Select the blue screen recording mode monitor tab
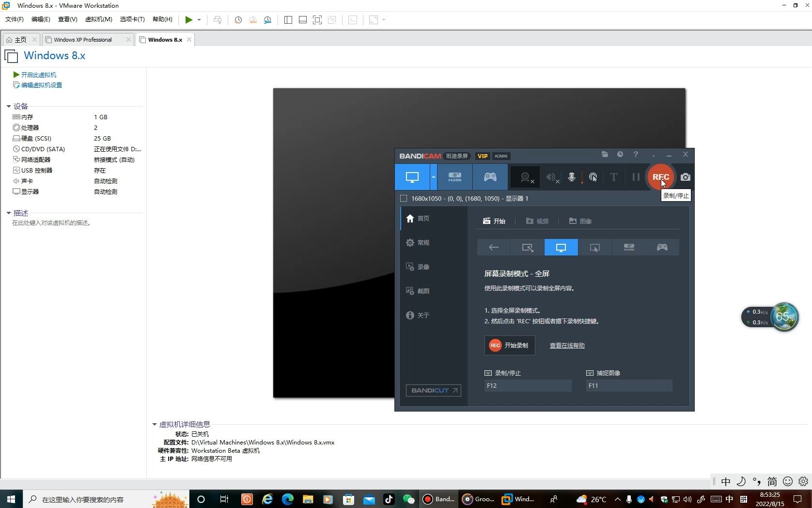Screen dimensions: 812x508 412,177
